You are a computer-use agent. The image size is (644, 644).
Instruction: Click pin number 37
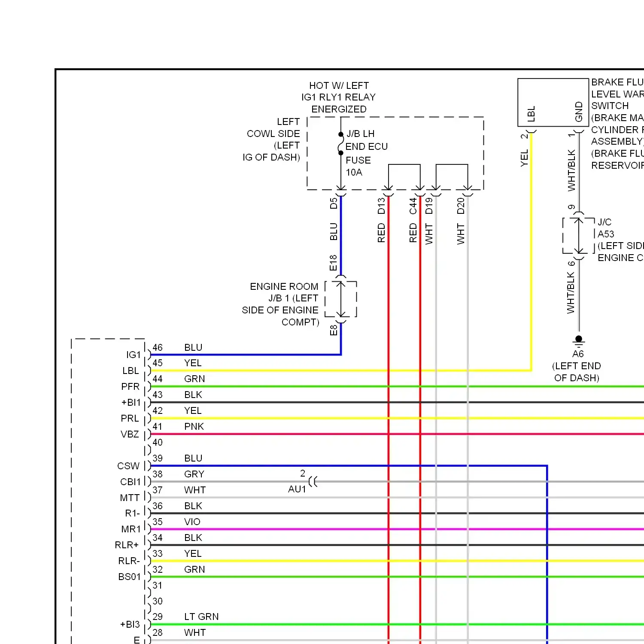(x=158, y=490)
